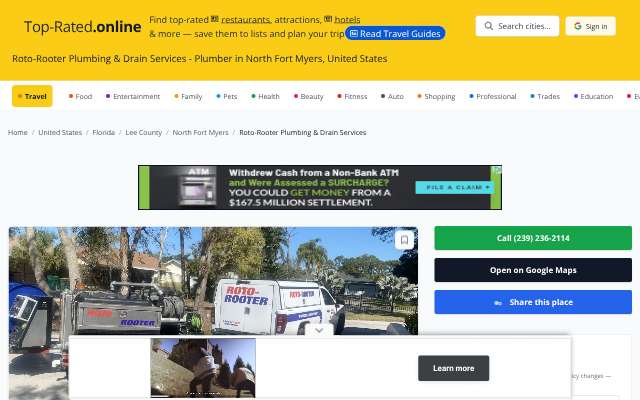Click the video thumbnail in bottom ad
640x400 pixels.
pos(203,368)
